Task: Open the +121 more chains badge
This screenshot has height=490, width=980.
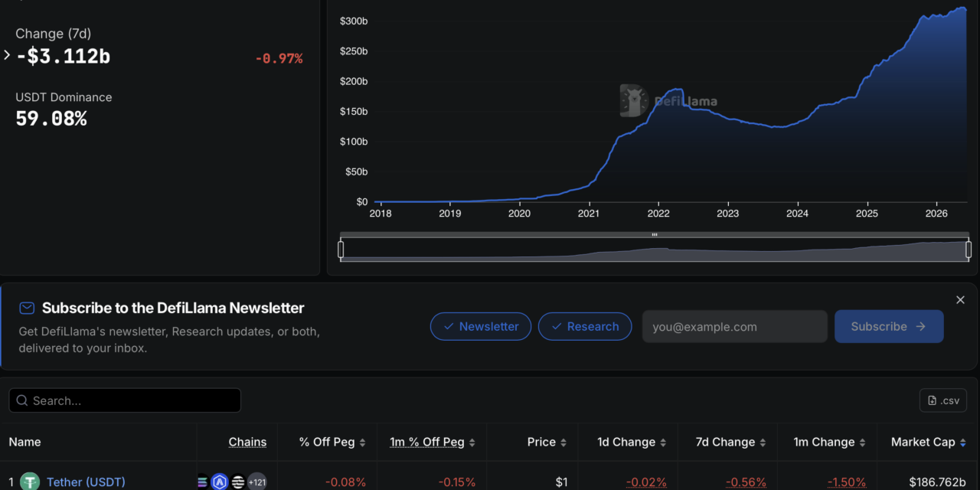Action: tap(256, 482)
